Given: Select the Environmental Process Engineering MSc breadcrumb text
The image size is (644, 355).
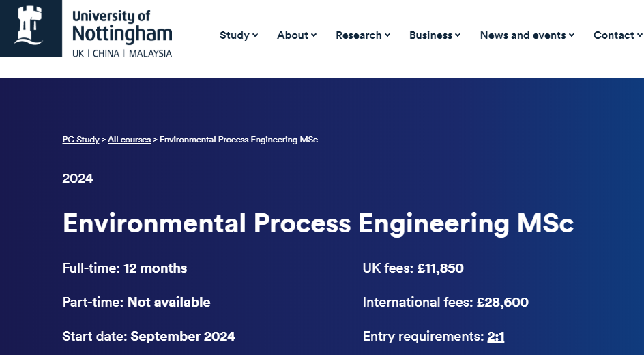Looking at the screenshot, I should (x=239, y=140).
